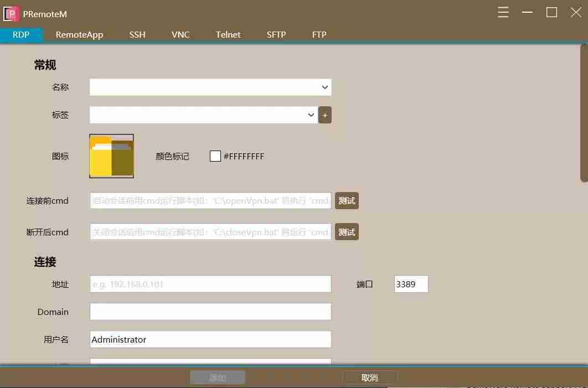Open the hamburger menu in title bar
The height and width of the screenshot is (388, 588).
click(x=503, y=12)
